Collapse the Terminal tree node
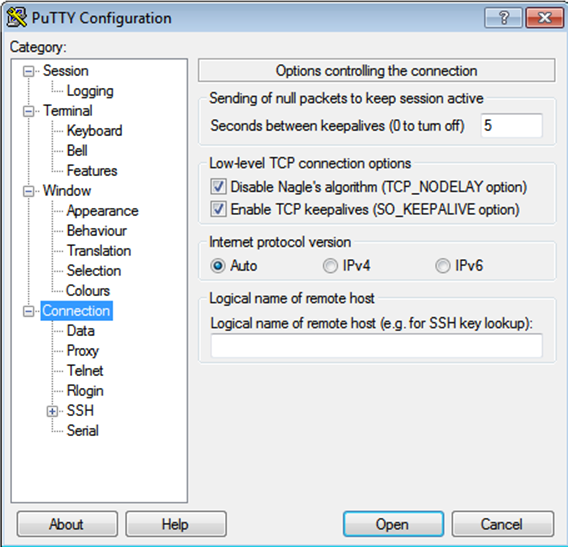The width and height of the screenshot is (568, 547). click(28, 111)
